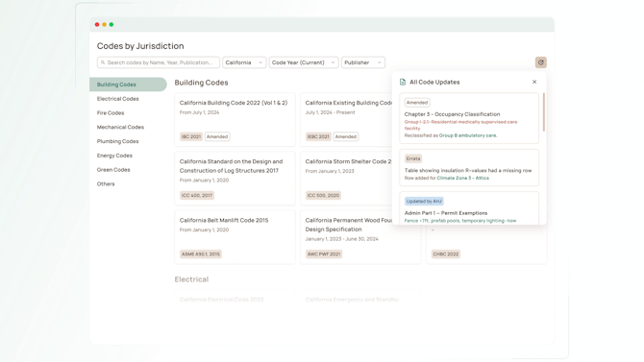Click Amended tag on California Building Code card
This screenshot has width=644, height=362.
[217, 136]
